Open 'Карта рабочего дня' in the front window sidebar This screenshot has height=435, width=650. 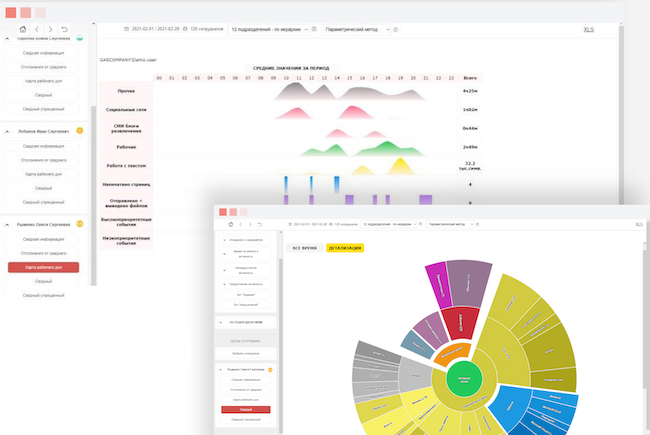(x=246, y=400)
